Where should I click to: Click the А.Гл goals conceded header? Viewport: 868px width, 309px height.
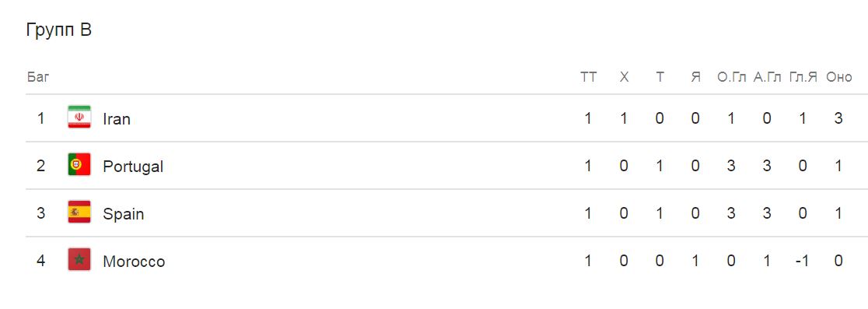pos(767,77)
